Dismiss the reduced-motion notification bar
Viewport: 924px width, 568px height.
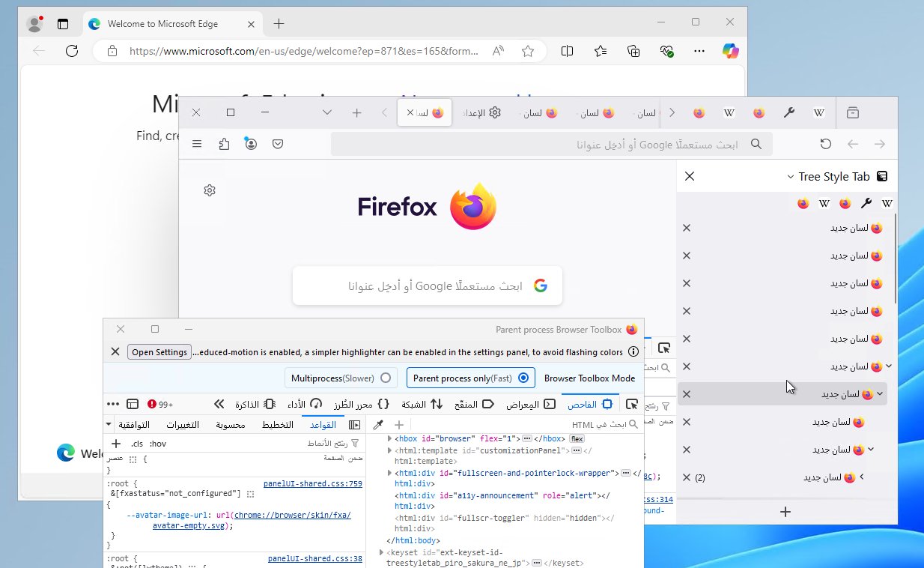pyautogui.click(x=115, y=351)
